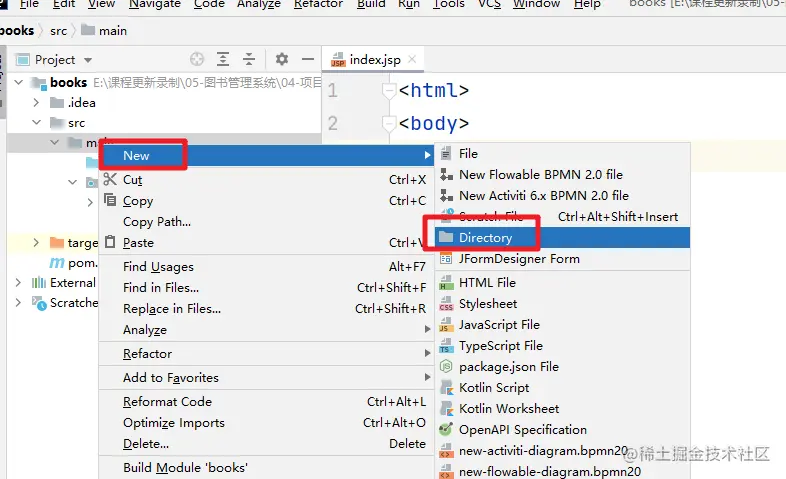Choose Find in Files... entry

click(266, 288)
